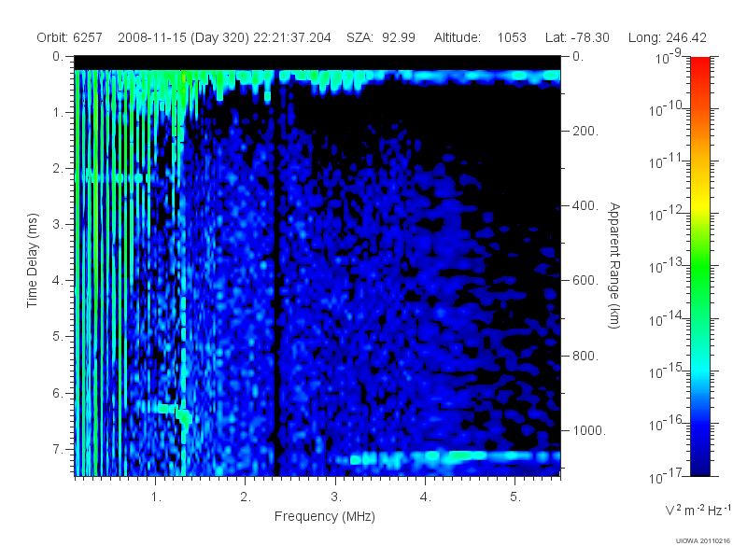Click the 800. apparent range tick label
Image resolution: width=747 pixels, height=560 pixels.
click(585, 356)
